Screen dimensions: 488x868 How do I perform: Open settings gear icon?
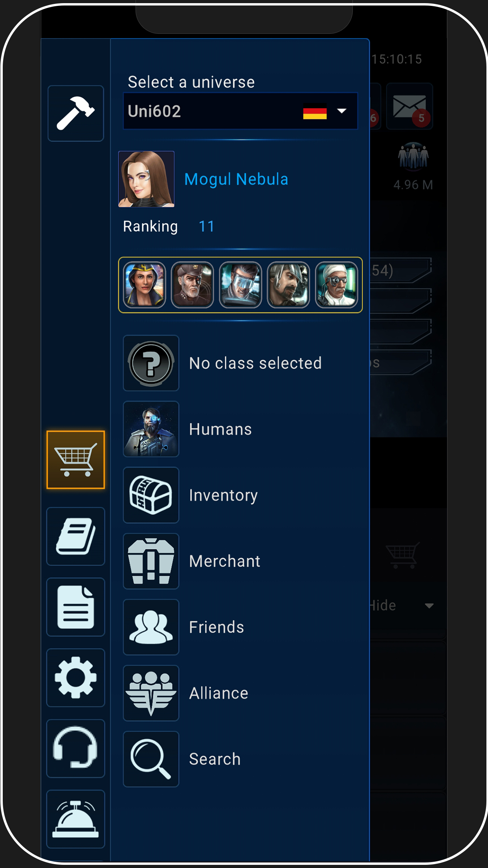[75, 678]
